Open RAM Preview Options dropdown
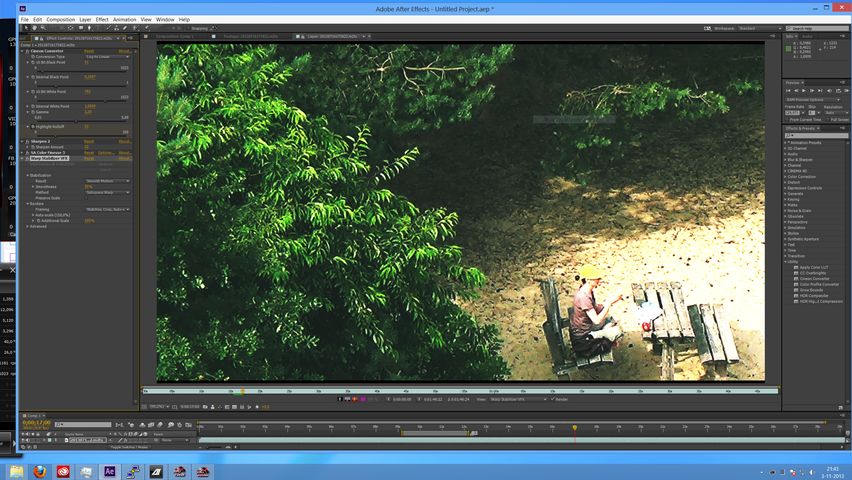This screenshot has width=852, height=480. (812, 100)
